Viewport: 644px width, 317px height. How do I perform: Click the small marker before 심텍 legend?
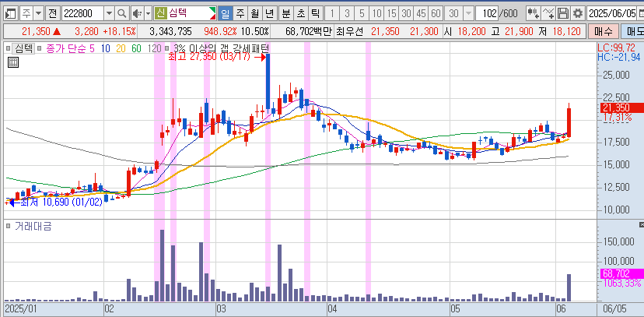tap(9, 48)
